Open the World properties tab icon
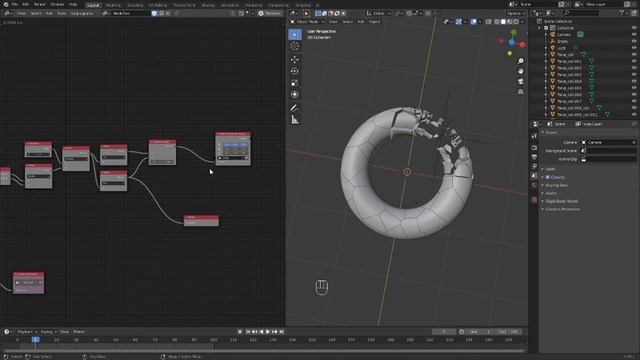640x360 pixels. 534,185
